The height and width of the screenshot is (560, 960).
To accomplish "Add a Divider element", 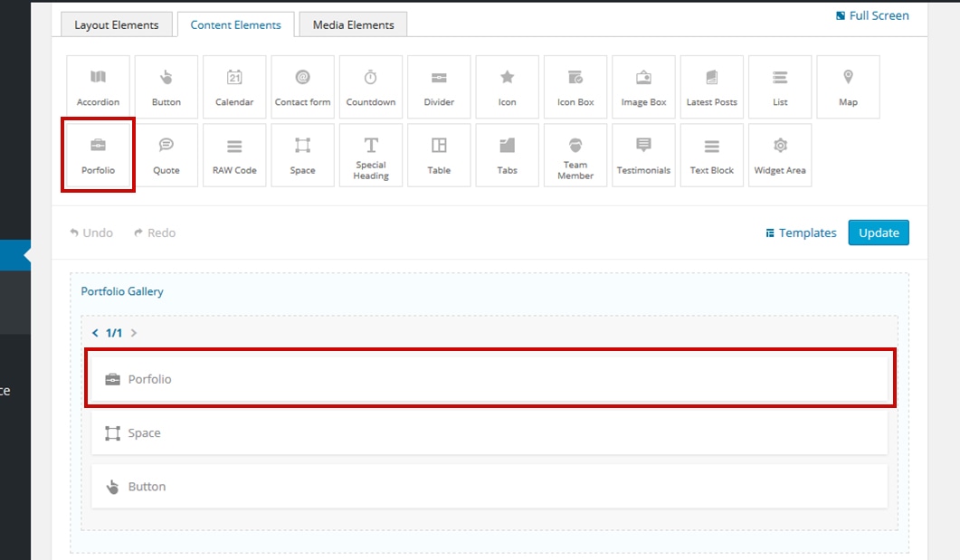I will 439,87.
